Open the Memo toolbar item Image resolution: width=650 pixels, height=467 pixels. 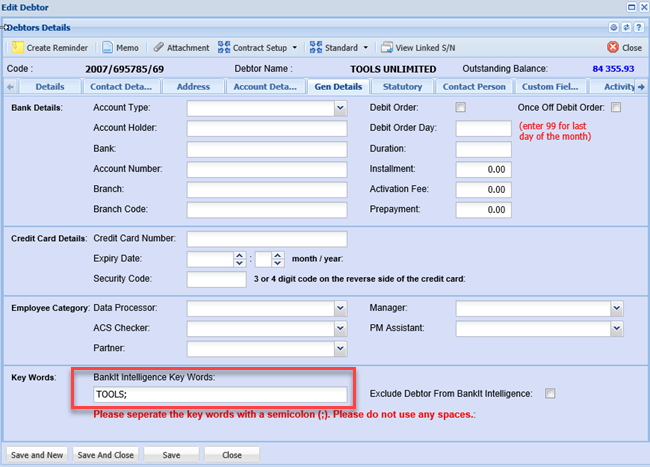pyautogui.click(x=121, y=47)
